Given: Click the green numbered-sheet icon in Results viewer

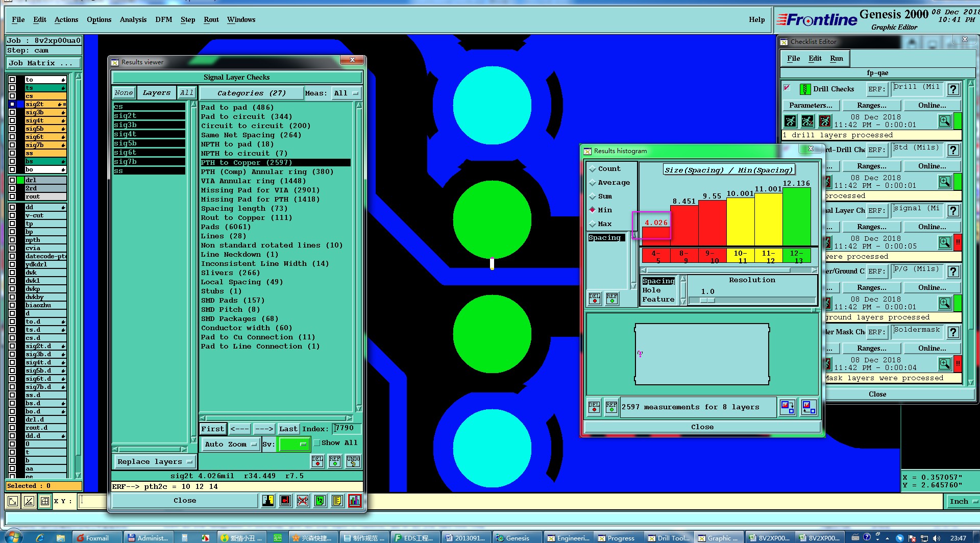Looking at the screenshot, I should pos(320,501).
